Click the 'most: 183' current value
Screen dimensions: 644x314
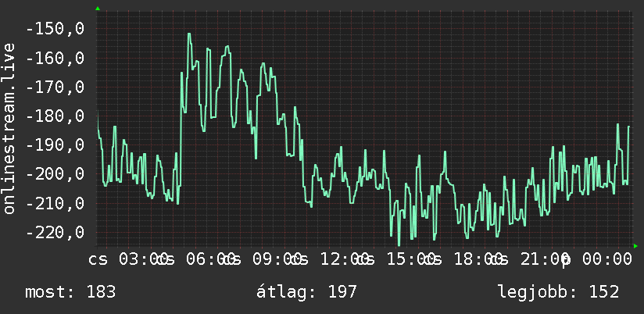click(x=70, y=292)
